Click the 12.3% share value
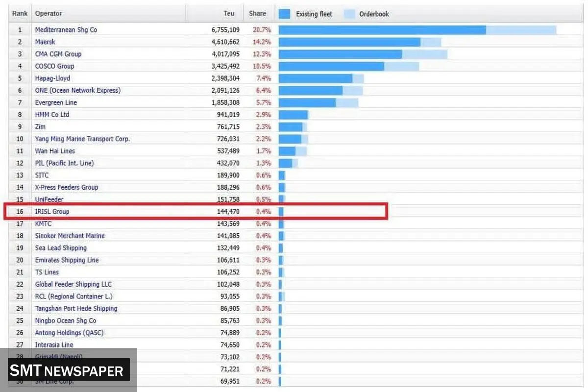This screenshot has height=392, width=588. [x=262, y=54]
